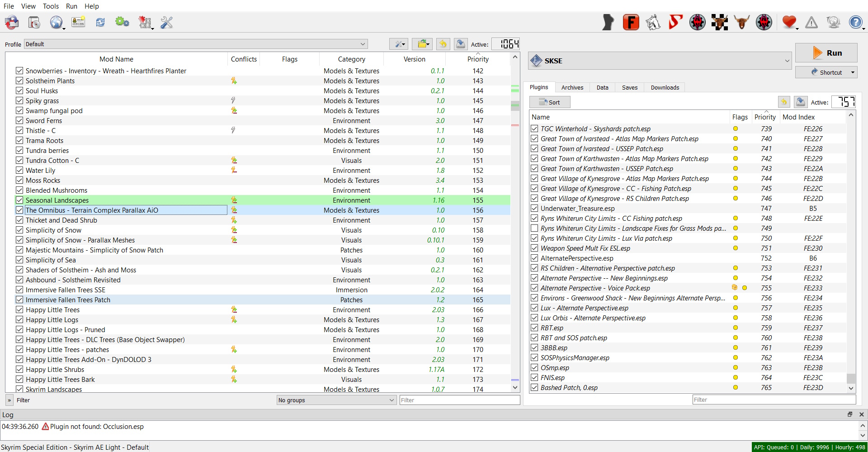The width and height of the screenshot is (868, 452).
Task: Open the Profiles ID card icon
Action: coord(78,22)
